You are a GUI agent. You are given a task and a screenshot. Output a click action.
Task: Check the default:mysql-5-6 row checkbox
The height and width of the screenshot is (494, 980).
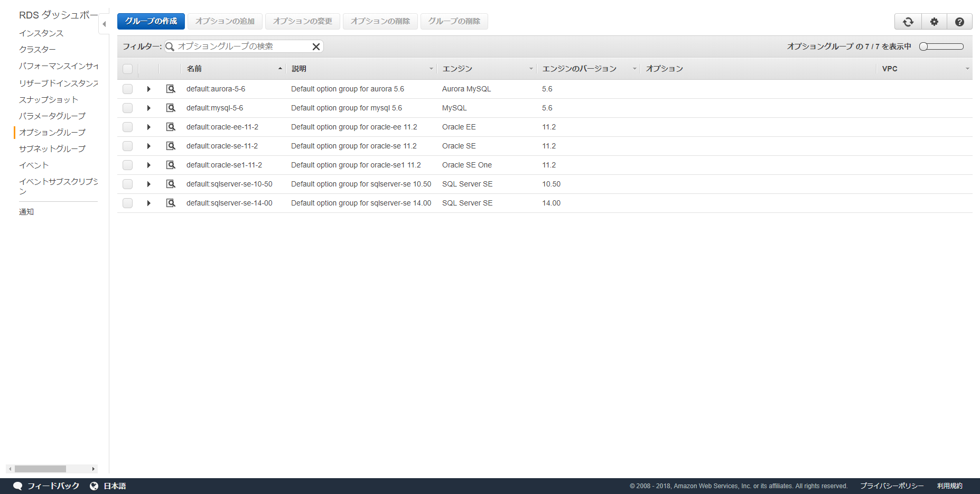(x=127, y=108)
